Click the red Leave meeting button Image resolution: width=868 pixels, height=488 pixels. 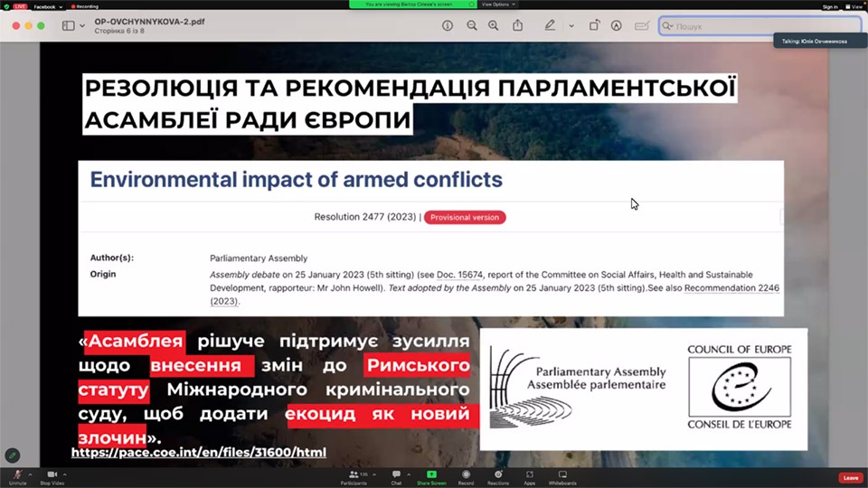[x=850, y=477]
